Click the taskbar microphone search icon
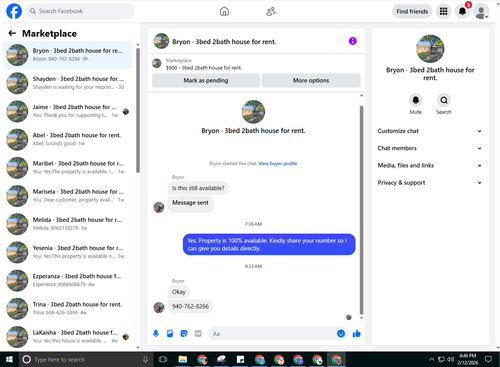Viewport: 500px width, 367px height. pyautogui.click(x=145, y=359)
